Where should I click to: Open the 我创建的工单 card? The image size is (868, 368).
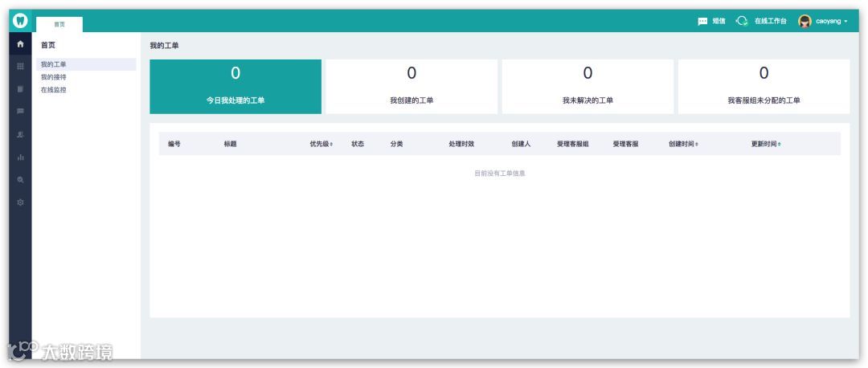click(x=411, y=87)
